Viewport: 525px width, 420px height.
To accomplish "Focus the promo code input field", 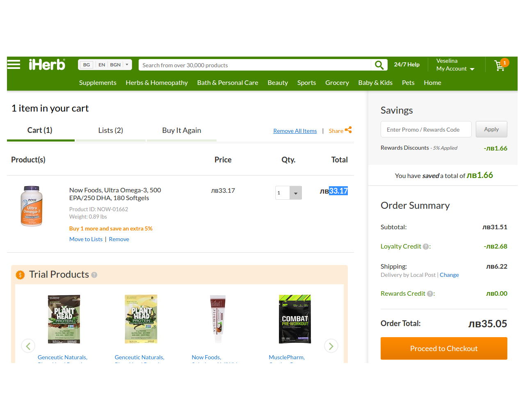I will click(426, 130).
